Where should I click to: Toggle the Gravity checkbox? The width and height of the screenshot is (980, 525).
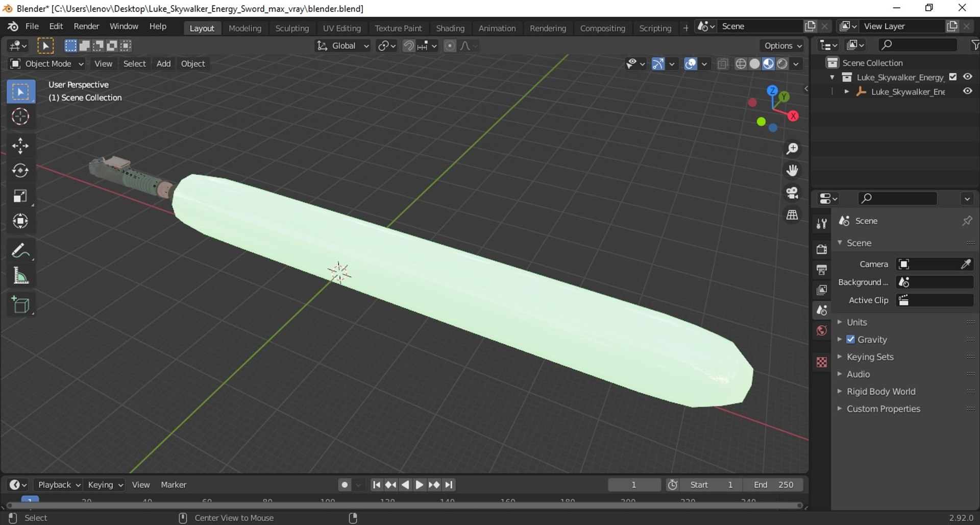coord(850,340)
